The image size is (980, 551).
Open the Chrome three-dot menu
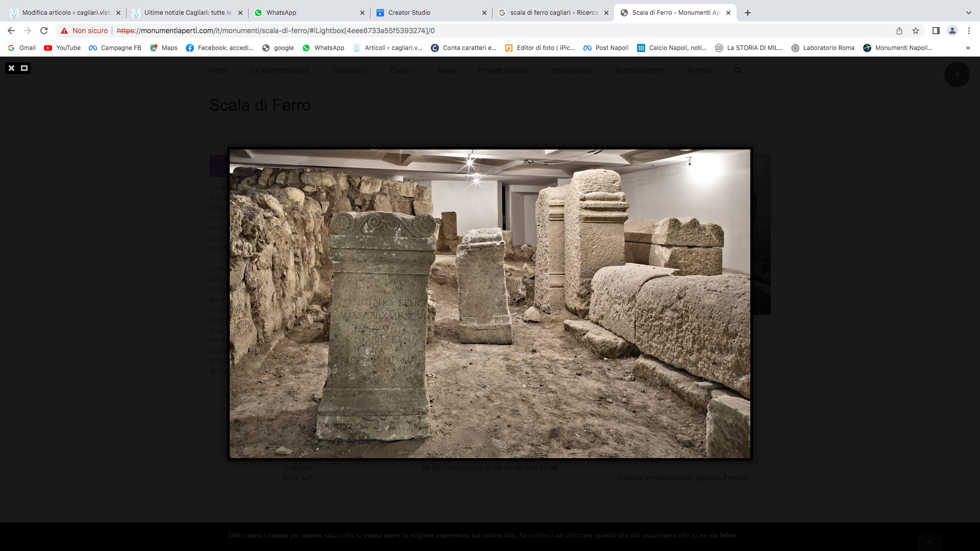[969, 31]
